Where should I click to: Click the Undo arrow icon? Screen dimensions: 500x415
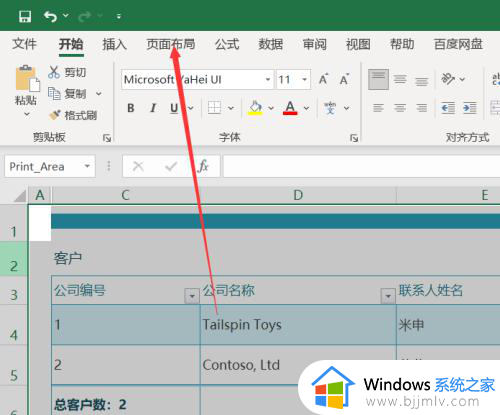click(x=50, y=16)
